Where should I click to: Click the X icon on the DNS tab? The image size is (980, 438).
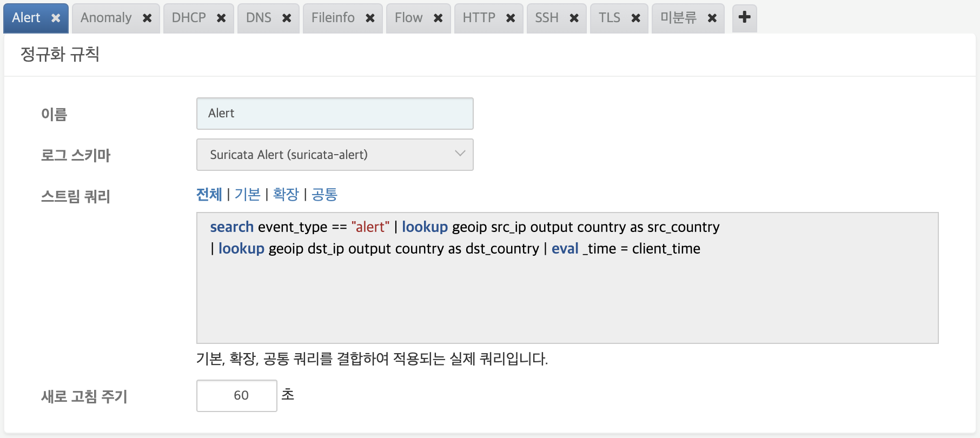tap(287, 18)
